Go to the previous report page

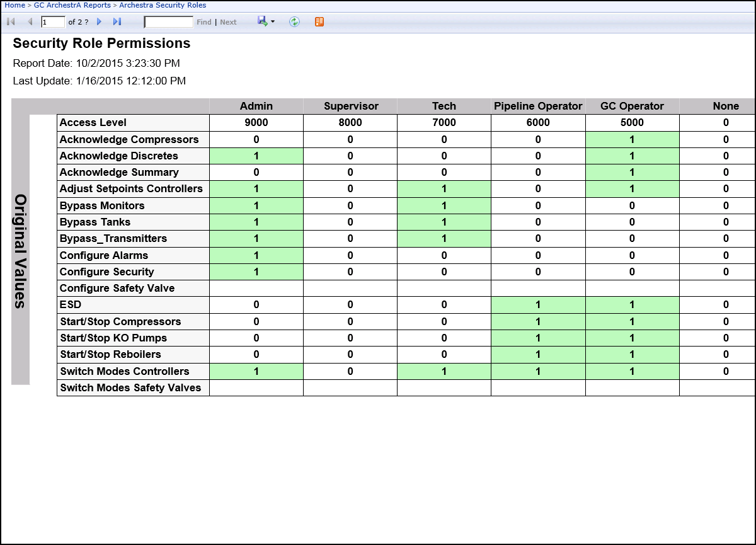(x=30, y=22)
